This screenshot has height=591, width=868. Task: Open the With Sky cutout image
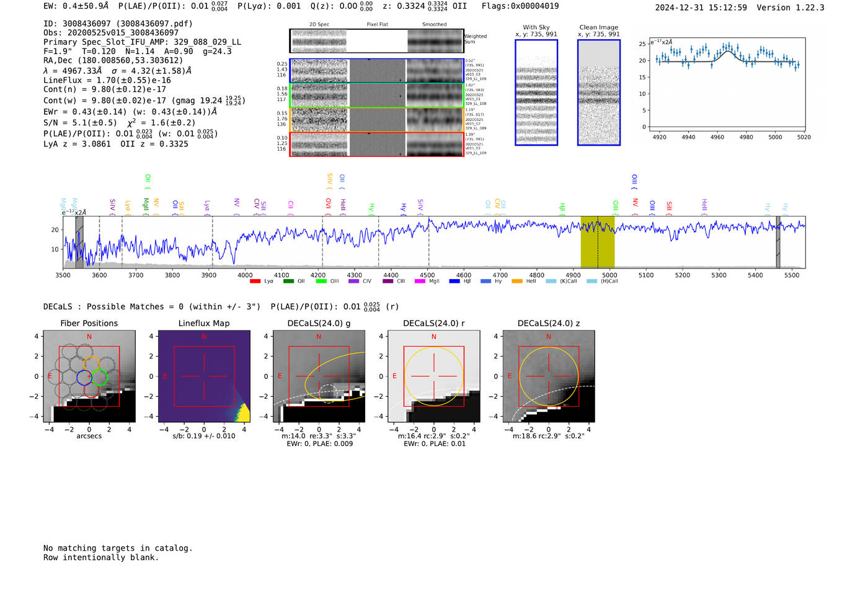pyautogui.click(x=536, y=92)
